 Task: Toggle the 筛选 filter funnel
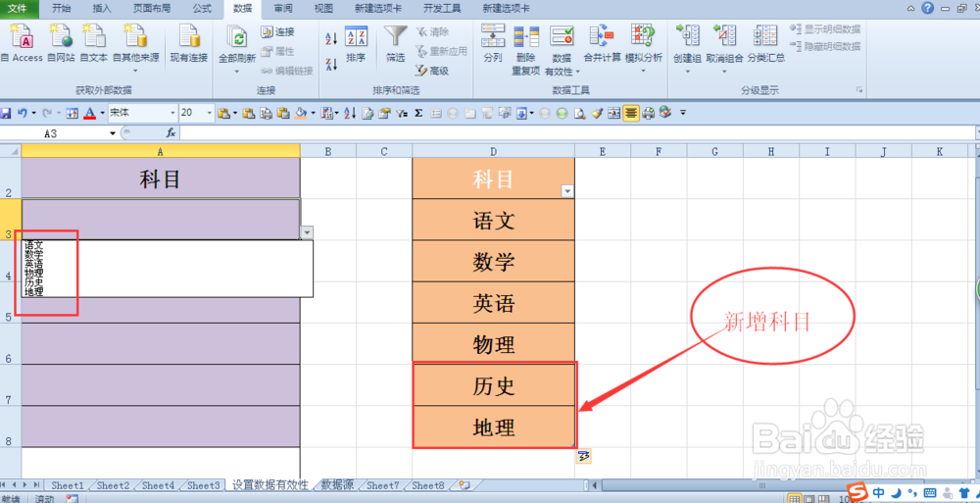[x=396, y=44]
